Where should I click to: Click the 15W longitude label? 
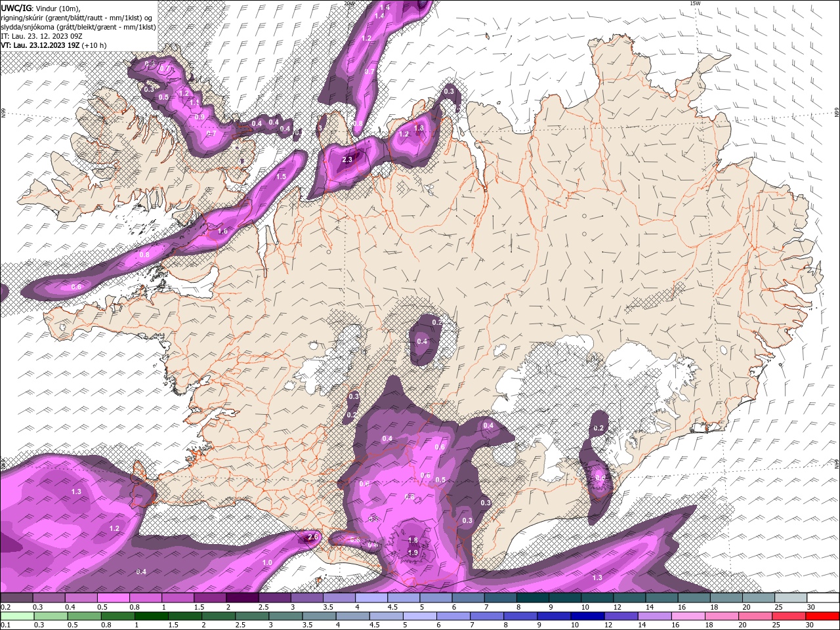tap(695, 3)
